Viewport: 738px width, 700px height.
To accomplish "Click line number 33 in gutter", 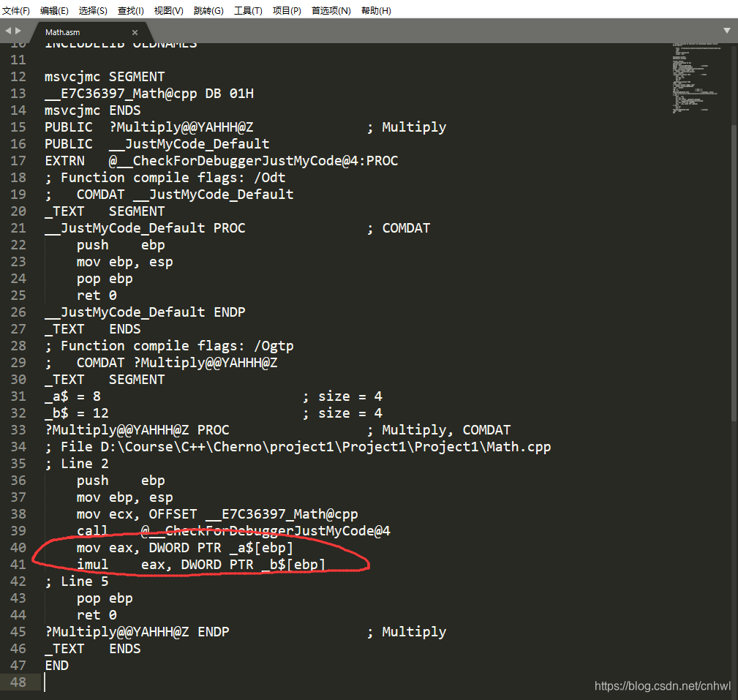I will pos(18,430).
